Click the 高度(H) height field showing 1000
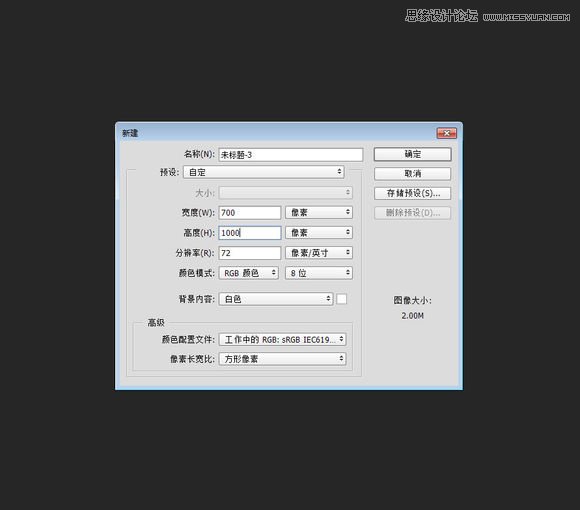 click(x=250, y=233)
